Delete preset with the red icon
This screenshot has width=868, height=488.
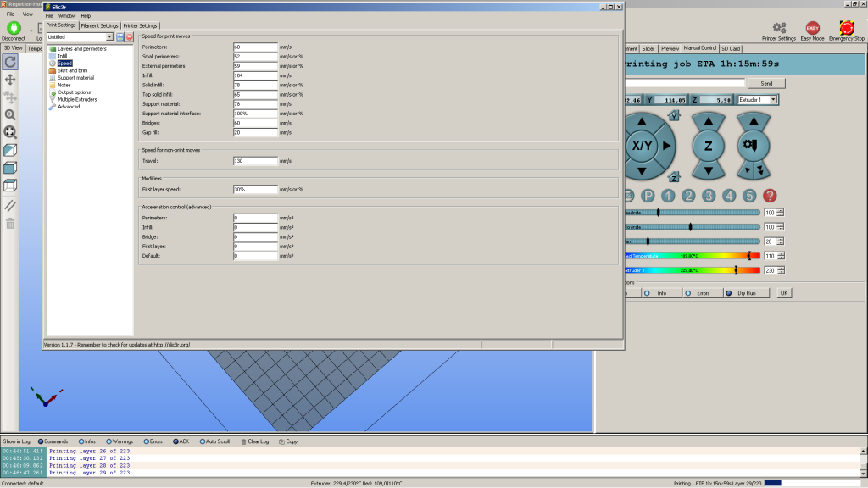(130, 37)
